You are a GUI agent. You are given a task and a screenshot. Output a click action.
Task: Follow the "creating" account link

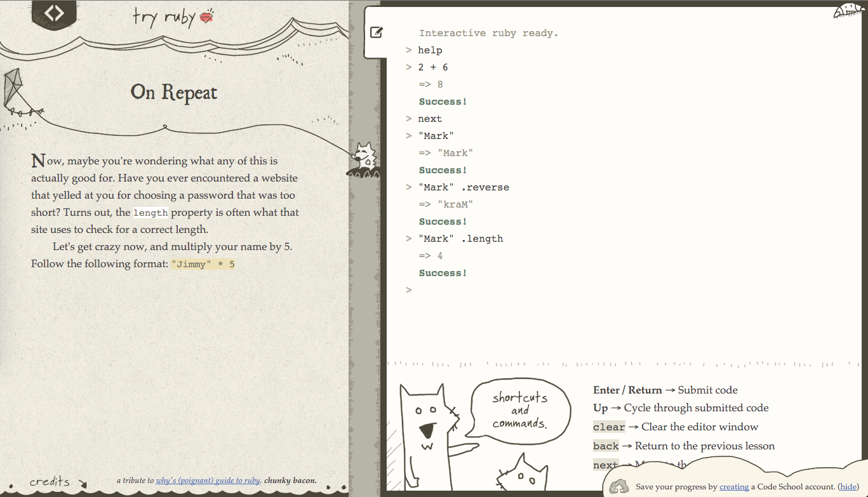click(734, 487)
